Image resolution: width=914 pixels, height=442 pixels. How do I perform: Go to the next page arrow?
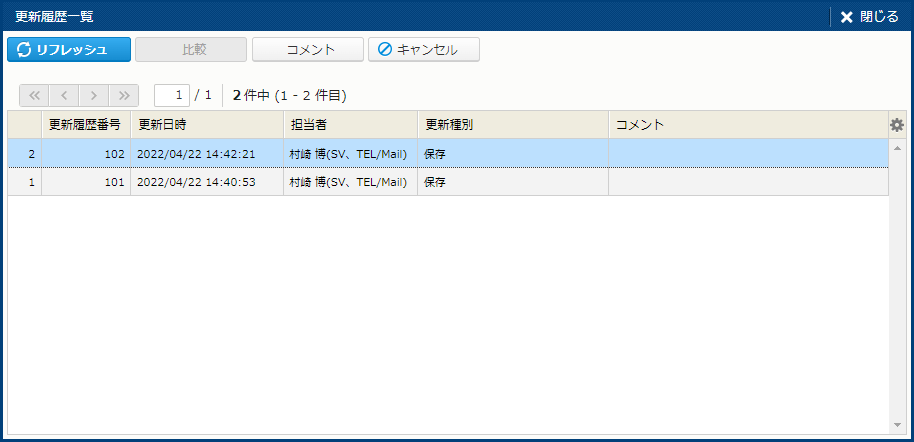[x=94, y=96]
